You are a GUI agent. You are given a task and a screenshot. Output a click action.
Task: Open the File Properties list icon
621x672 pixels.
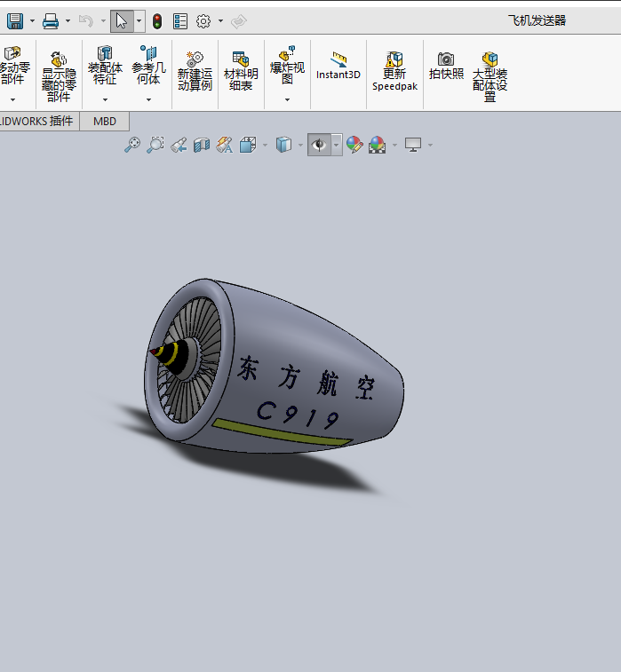click(x=180, y=21)
